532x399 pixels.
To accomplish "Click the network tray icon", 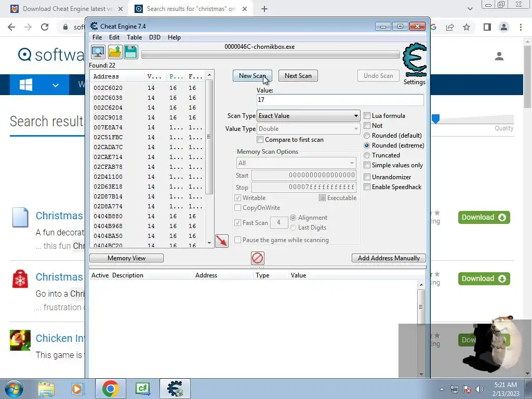I will (x=454, y=389).
